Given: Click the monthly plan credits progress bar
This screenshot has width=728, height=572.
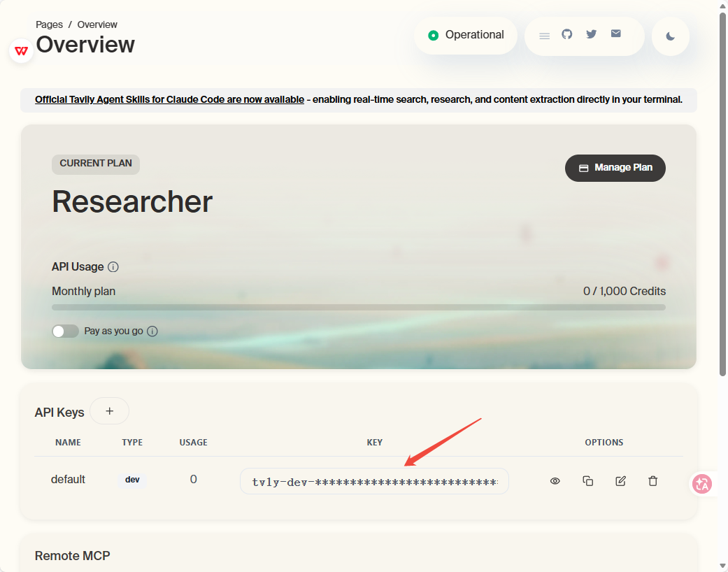Looking at the screenshot, I should (359, 307).
